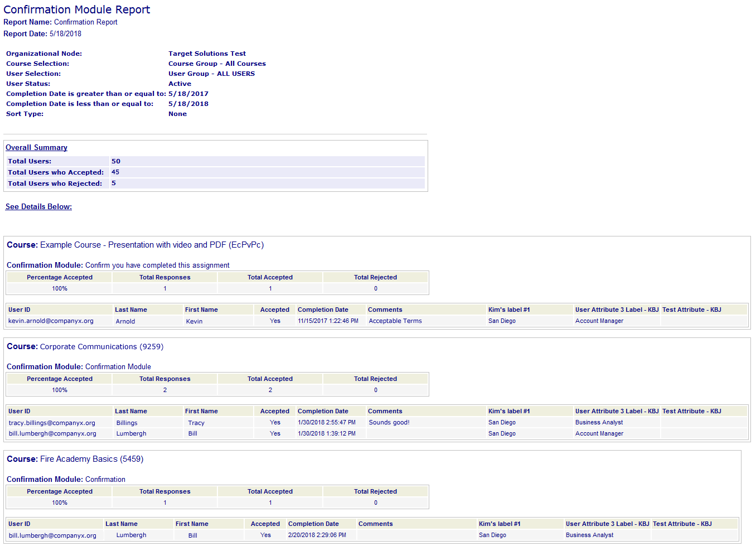Click the Last Name column header in the Example Course table
The height and width of the screenshot is (546, 756).
coord(131,310)
